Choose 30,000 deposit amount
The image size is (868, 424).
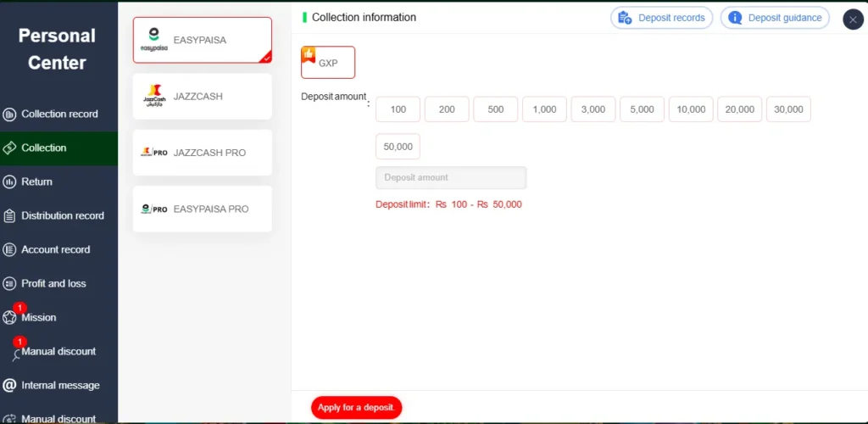[x=788, y=109]
